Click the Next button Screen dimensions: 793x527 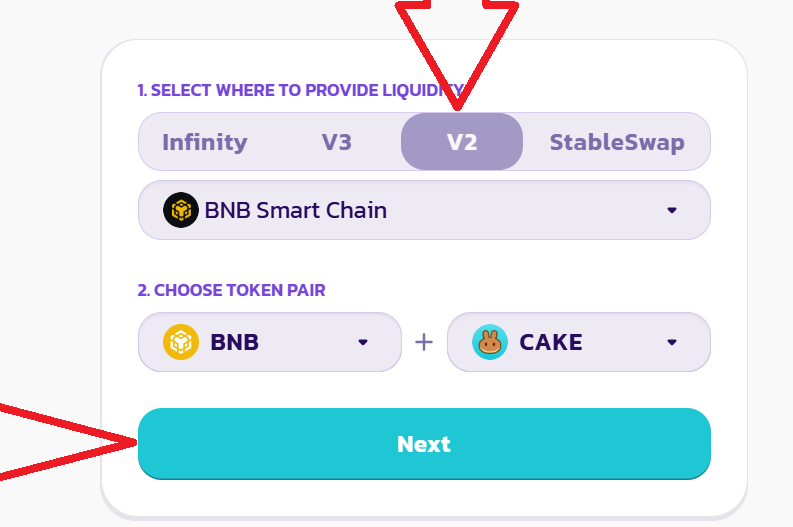click(424, 444)
